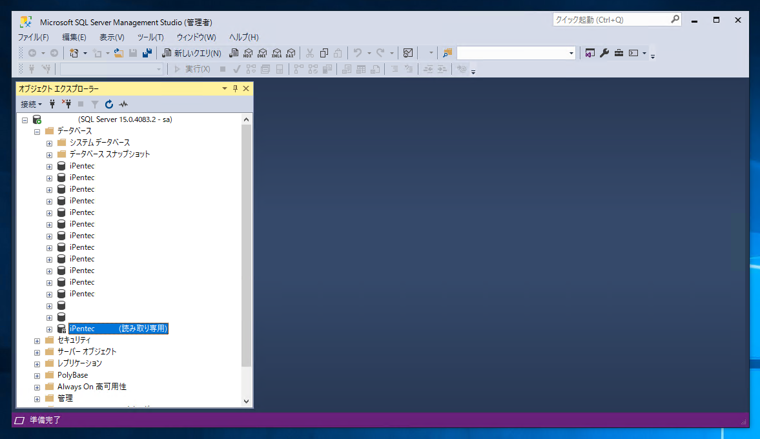Screen dimensions: 760x439
Task: Select the (SQL Server 15.0.4083.2 - sa) node
Action: [125, 119]
